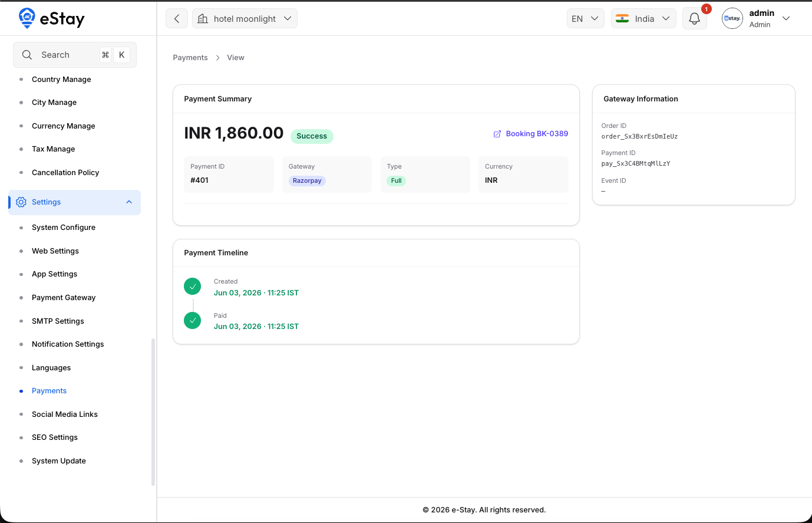Click the Payment Timeline heading
The height and width of the screenshot is (523, 812).
(x=216, y=253)
